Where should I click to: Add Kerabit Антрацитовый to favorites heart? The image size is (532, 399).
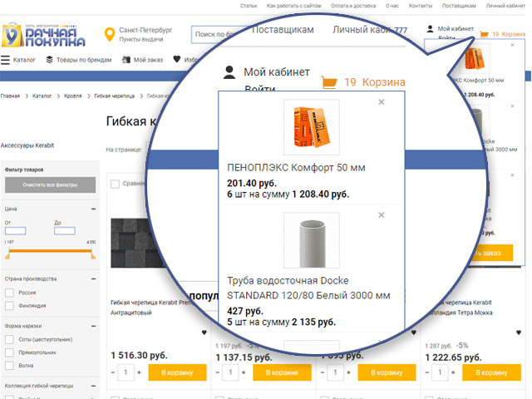204,333
